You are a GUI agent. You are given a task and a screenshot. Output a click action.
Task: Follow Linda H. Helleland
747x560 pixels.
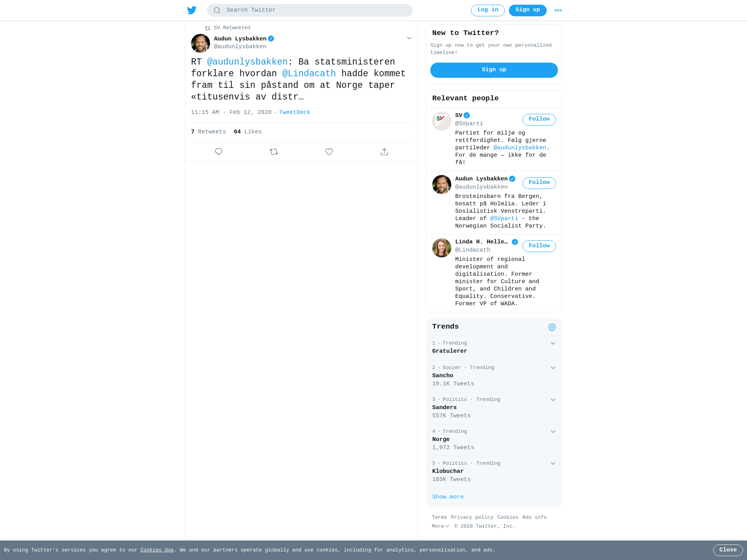(539, 246)
